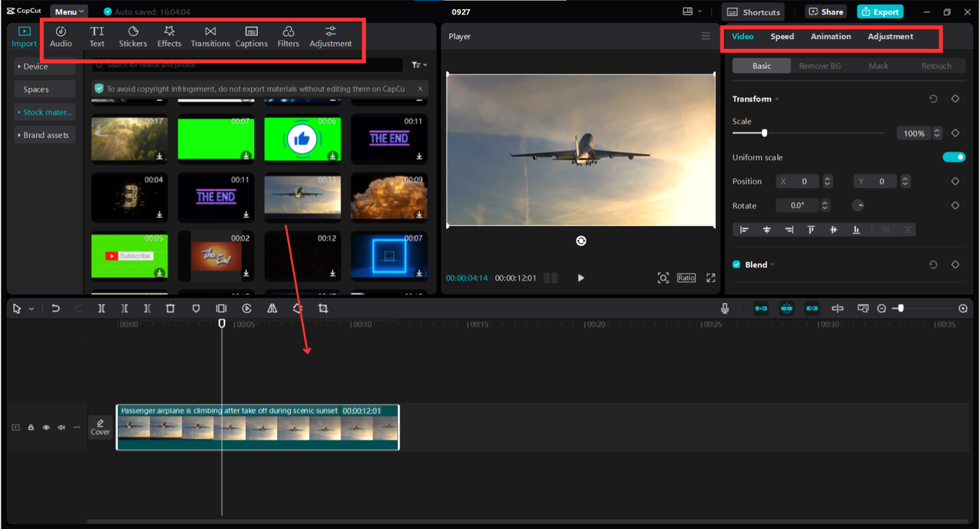Click the media search field

point(247,65)
